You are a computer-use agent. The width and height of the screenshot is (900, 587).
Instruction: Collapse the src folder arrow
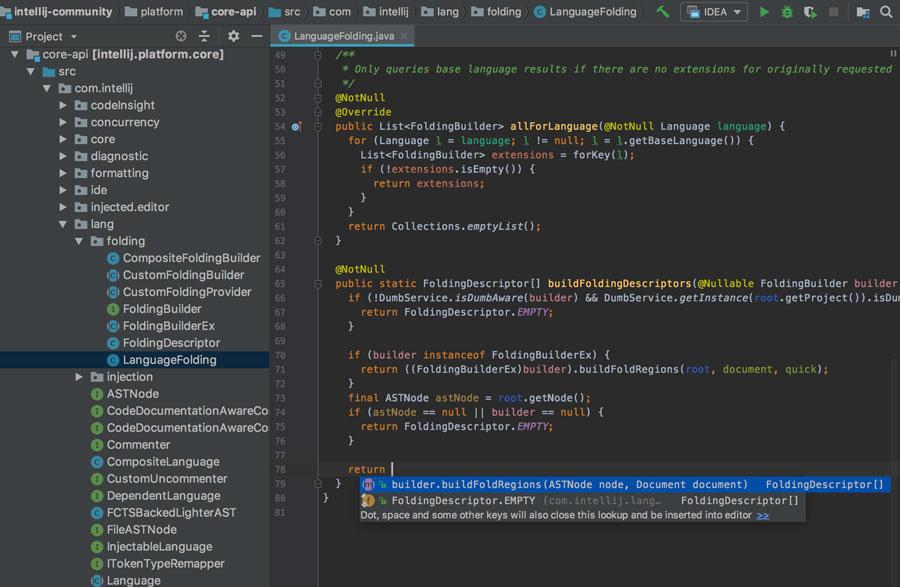click(x=31, y=71)
